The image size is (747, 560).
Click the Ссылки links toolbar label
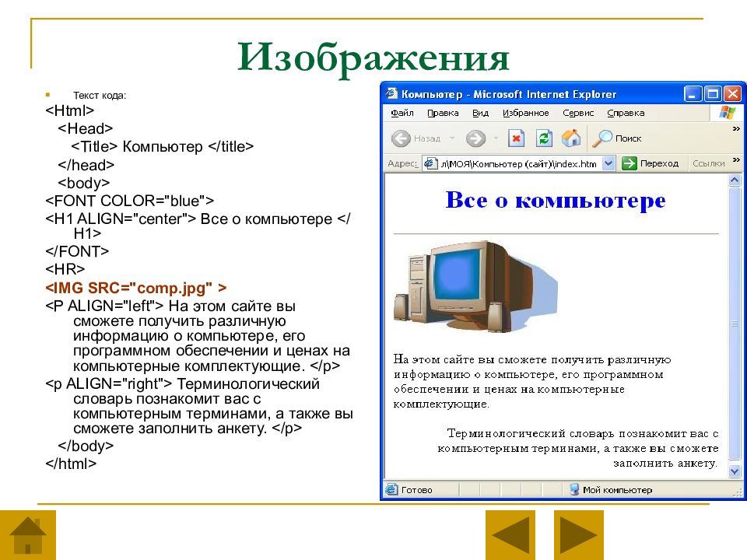pos(708,163)
